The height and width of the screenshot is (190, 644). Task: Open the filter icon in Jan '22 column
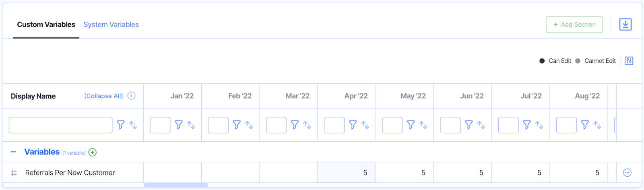tap(179, 125)
